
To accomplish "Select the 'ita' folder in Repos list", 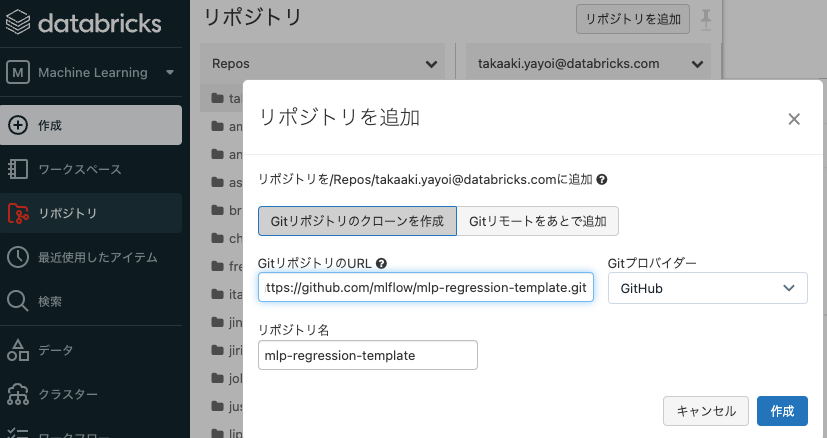I will (222, 294).
